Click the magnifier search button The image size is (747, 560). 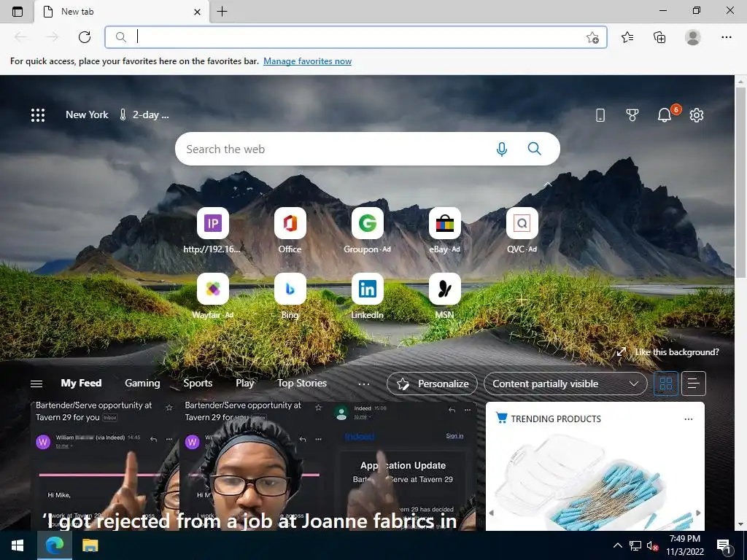[535, 149]
